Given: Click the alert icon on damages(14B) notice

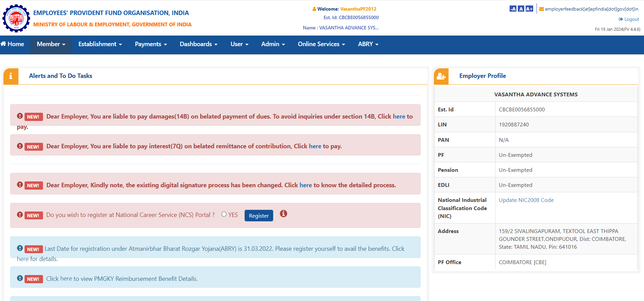Looking at the screenshot, I should (x=20, y=116).
